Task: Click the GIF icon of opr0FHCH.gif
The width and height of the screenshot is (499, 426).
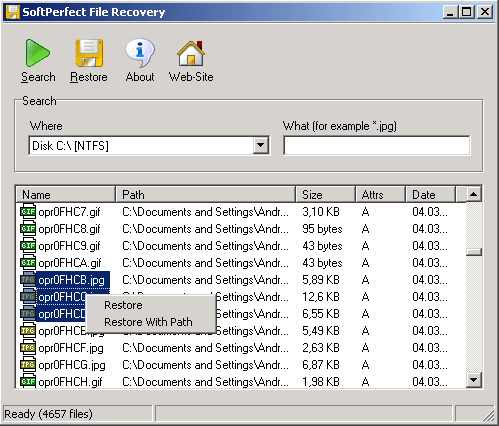Action: 28,381
